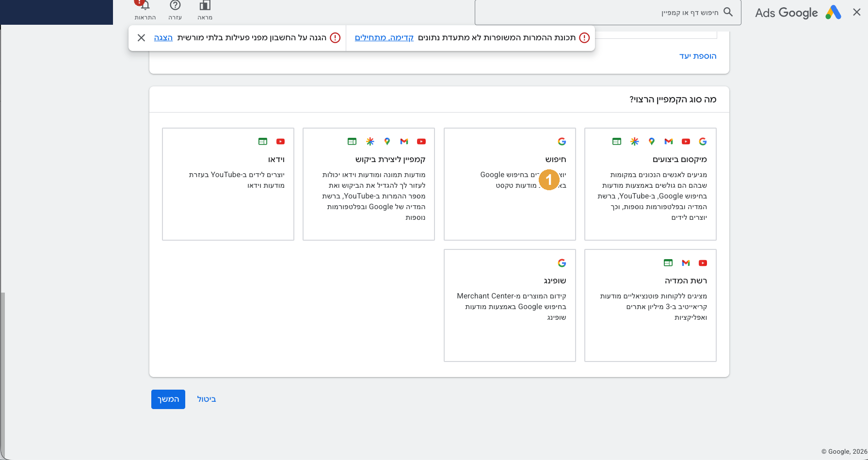Image resolution: width=868 pixels, height=460 pixels.
Task: Click Maps pin icon in קמפיין ליצירת ביקוש card
Action: (x=387, y=142)
